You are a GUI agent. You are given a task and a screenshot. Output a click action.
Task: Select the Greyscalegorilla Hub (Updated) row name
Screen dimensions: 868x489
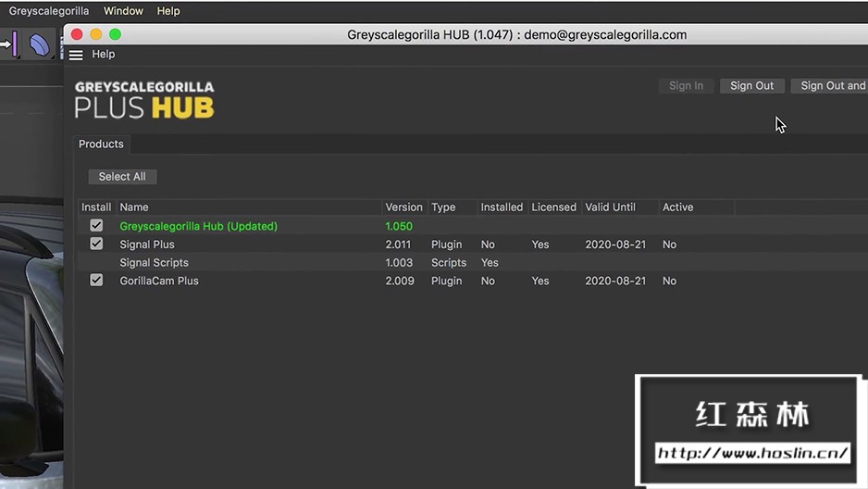[x=199, y=226]
